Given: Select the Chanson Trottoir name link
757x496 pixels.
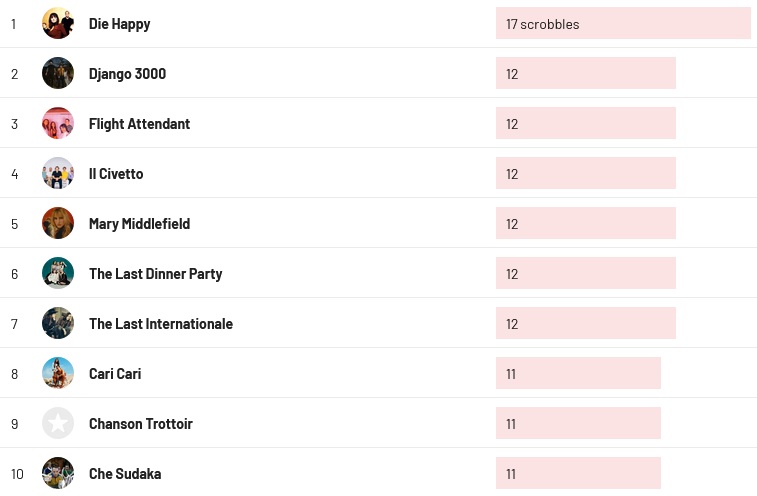Looking at the screenshot, I should 140,424.
